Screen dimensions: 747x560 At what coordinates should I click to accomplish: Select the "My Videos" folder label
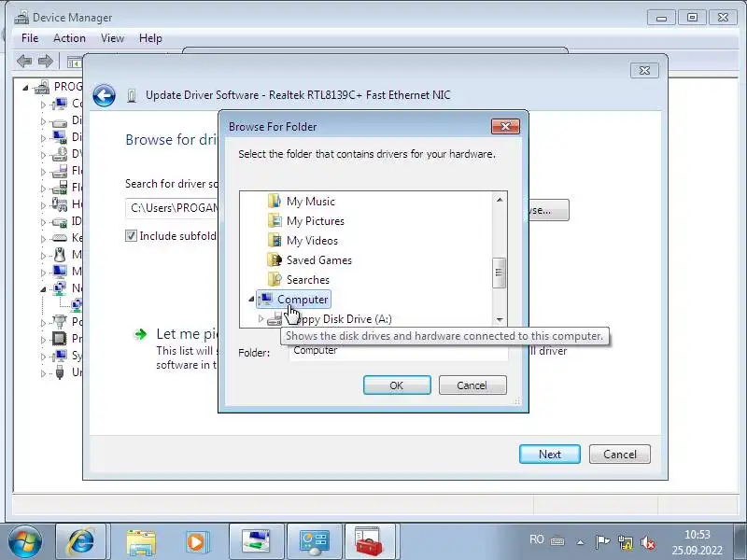[x=312, y=241]
